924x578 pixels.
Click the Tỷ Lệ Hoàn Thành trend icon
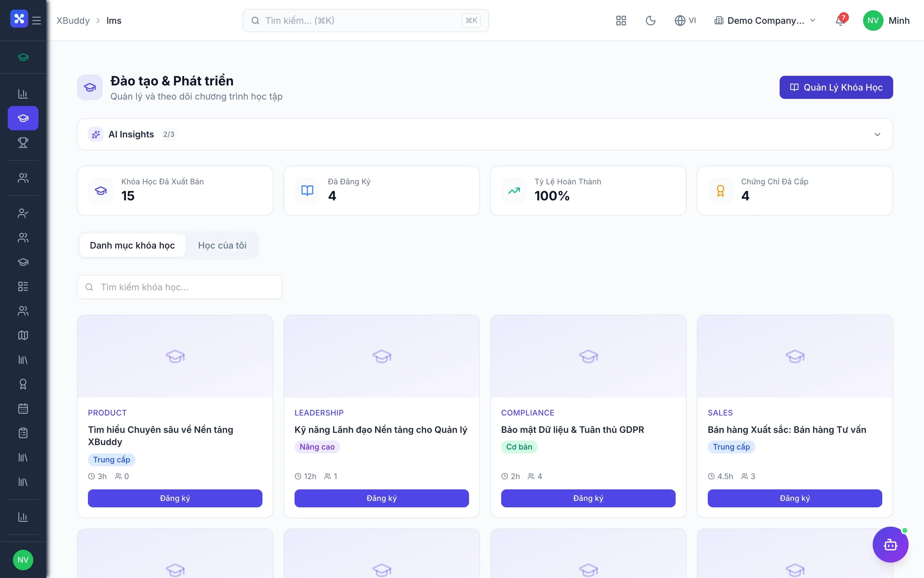click(514, 191)
